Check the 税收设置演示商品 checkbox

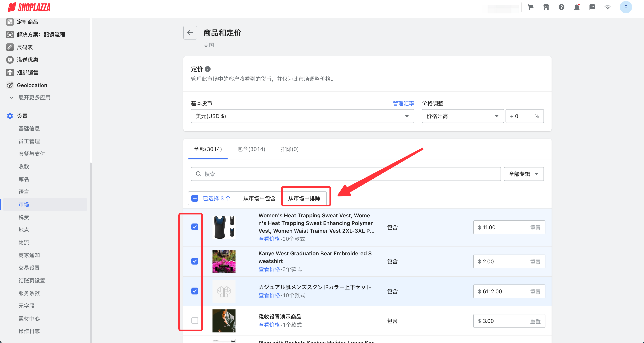pyautogui.click(x=195, y=321)
